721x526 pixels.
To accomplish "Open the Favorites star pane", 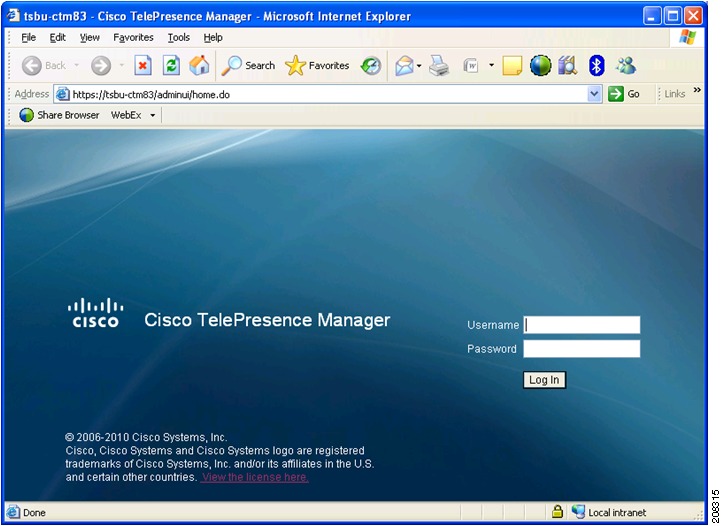I will coord(317,66).
